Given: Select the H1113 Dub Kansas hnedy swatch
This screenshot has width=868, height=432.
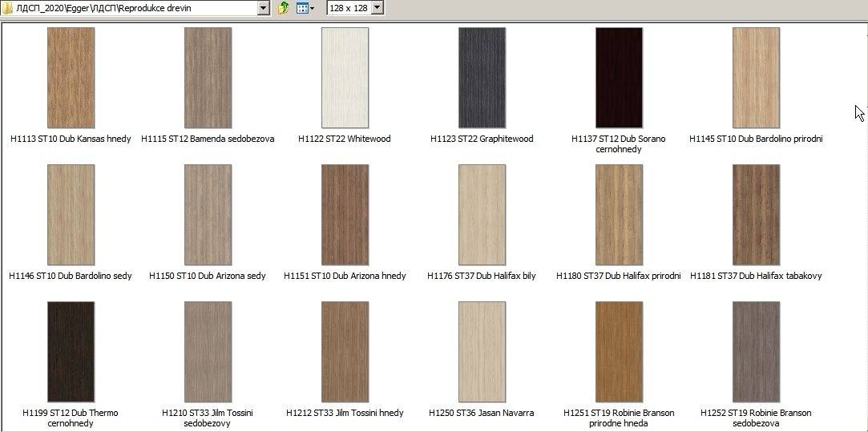Looking at the screenshot, I should click(x=71, y=78).
